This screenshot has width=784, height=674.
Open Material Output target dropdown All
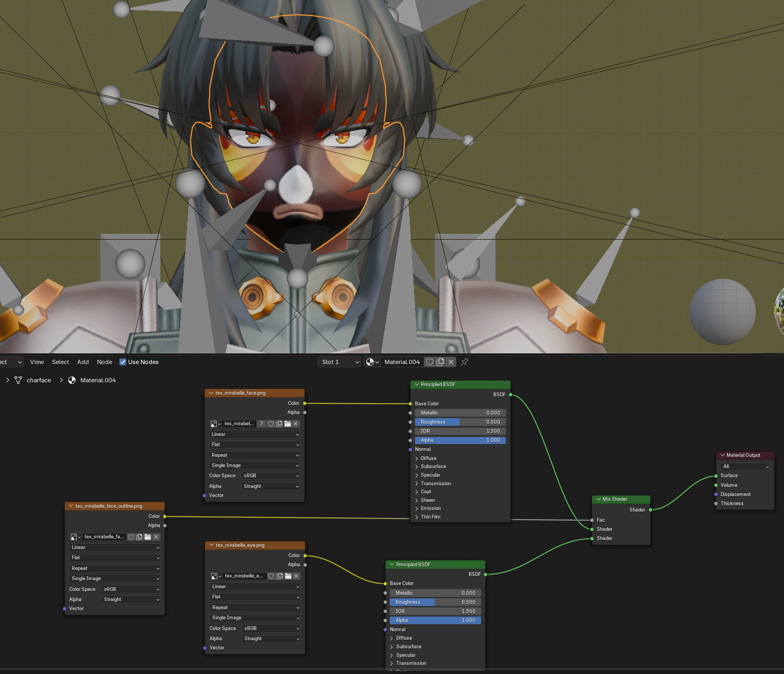pos(745,466)
